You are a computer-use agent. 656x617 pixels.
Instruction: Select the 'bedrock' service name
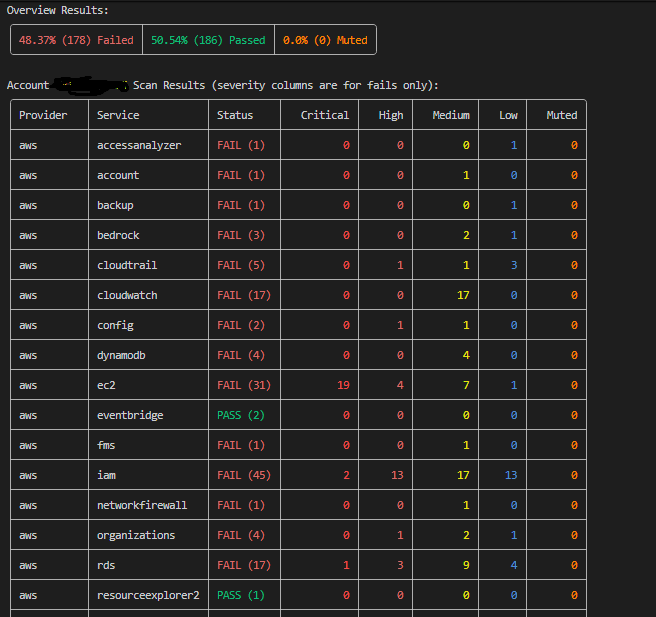(x=118, y=235)
